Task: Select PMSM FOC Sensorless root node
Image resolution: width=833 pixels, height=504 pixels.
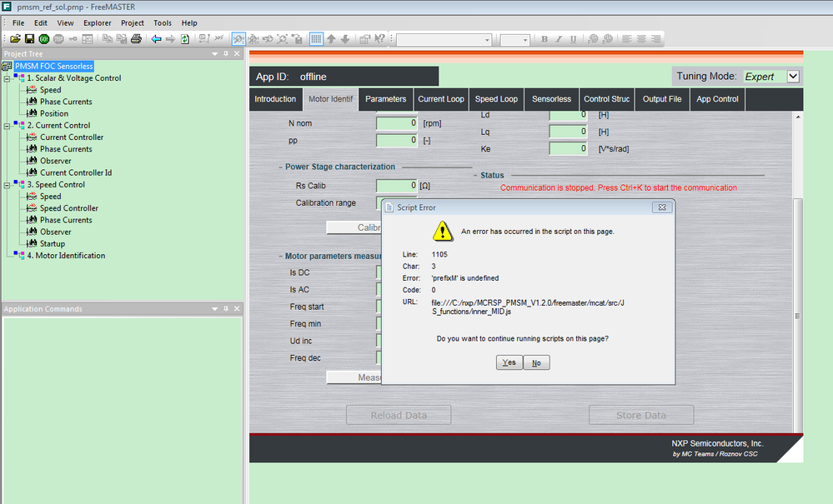Action: pyautogui.click(x=53, y=67)
